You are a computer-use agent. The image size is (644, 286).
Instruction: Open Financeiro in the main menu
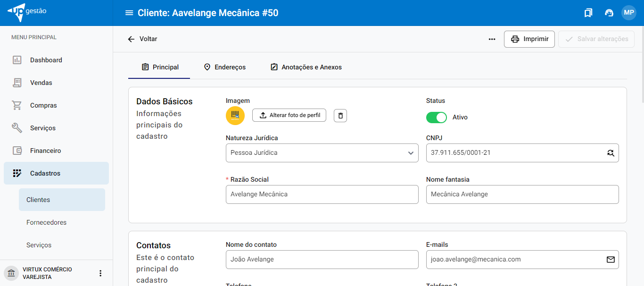point(45,151)
